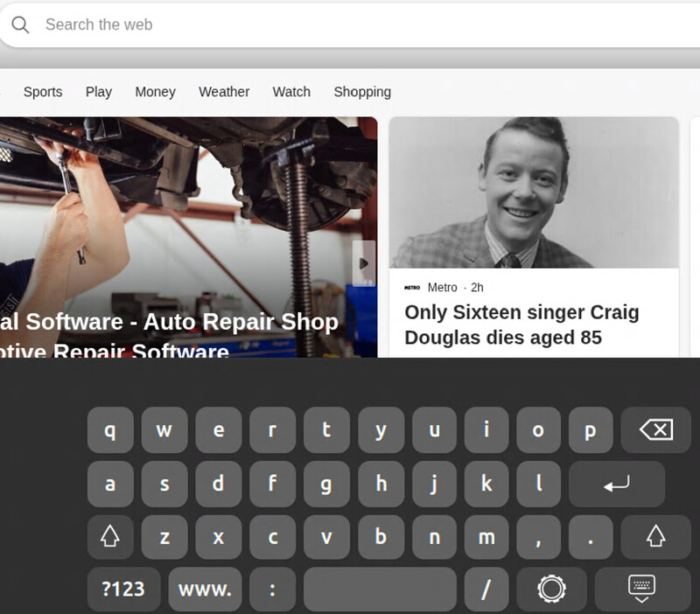Tap the period key
Image resolution: width=700 pixels, height=614 pixels.
pyautogui.click(x=591, y=537)
